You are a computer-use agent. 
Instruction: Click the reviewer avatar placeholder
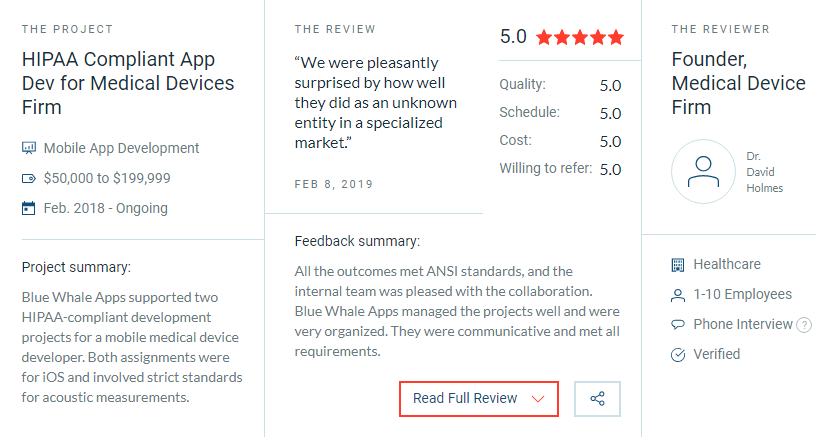pos(703,172)
